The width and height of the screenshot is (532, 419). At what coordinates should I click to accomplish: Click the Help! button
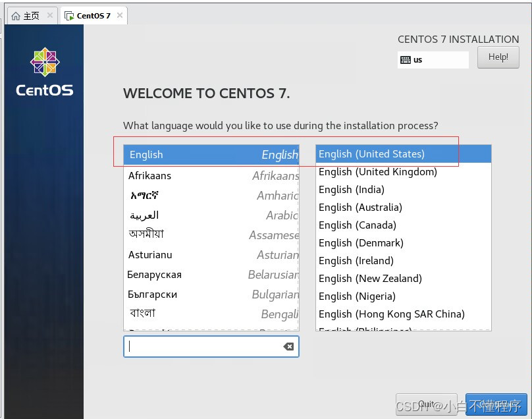point(498,57)
